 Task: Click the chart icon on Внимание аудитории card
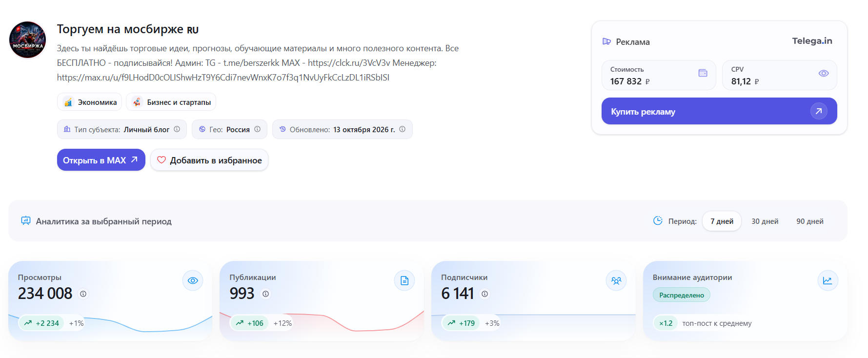[828, 280]
